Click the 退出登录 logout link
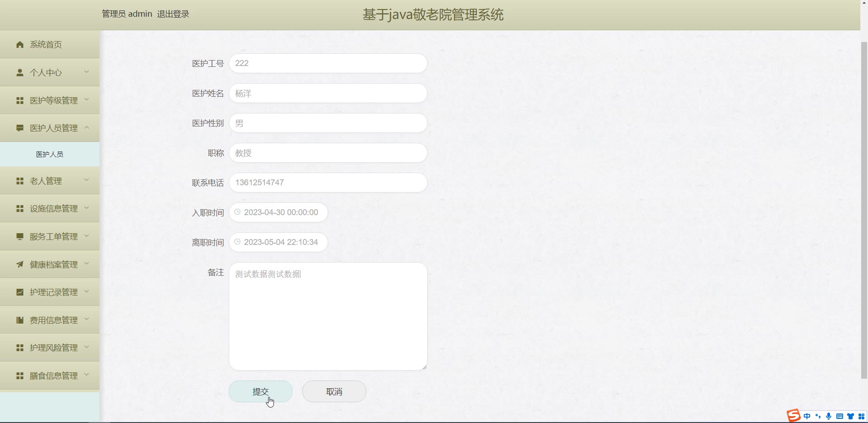Screen dimensions: 868x423 173,14
